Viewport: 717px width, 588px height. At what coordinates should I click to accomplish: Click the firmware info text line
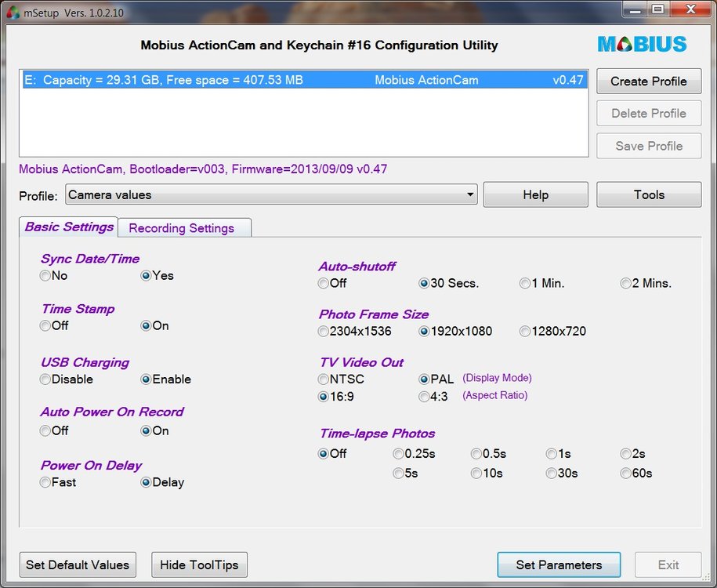(x=203, y=169)
